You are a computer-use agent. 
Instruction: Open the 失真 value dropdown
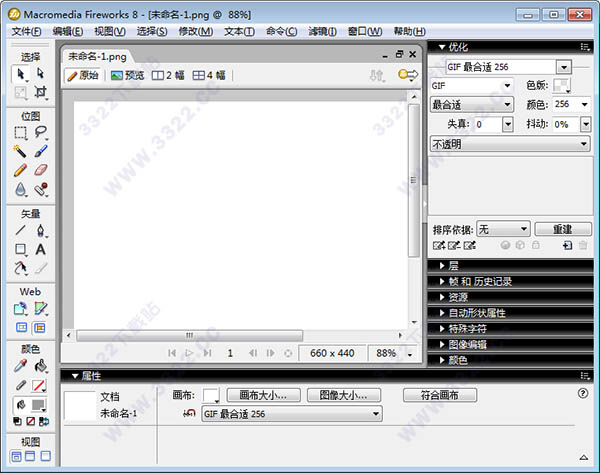click(507, 124)
